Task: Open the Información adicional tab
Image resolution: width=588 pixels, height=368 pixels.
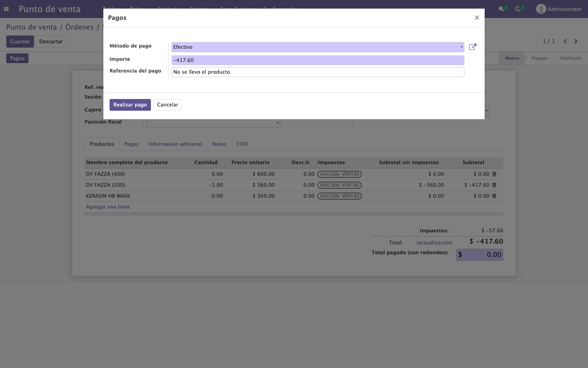Action: 175,144
